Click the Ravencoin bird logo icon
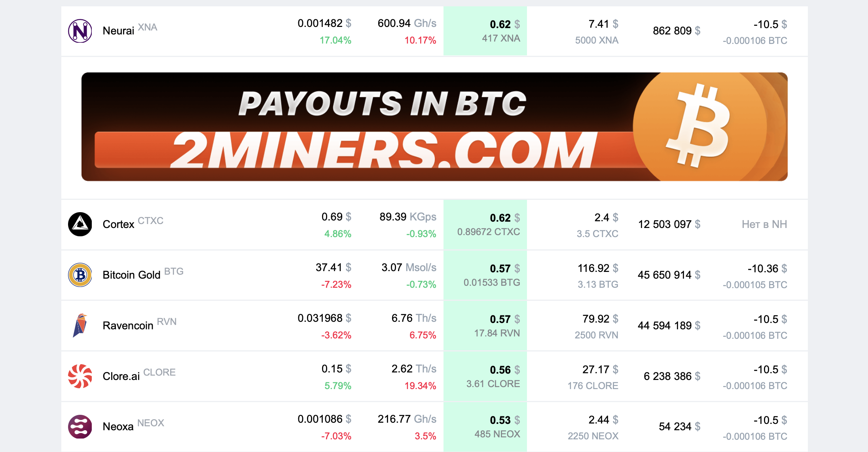 pyautogui.click(x=80, y=325)
